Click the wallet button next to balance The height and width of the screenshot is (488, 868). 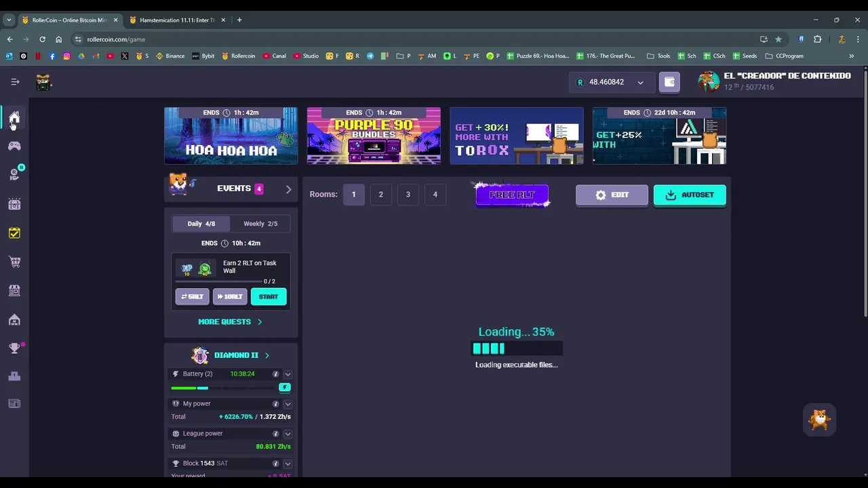[669, 82]
